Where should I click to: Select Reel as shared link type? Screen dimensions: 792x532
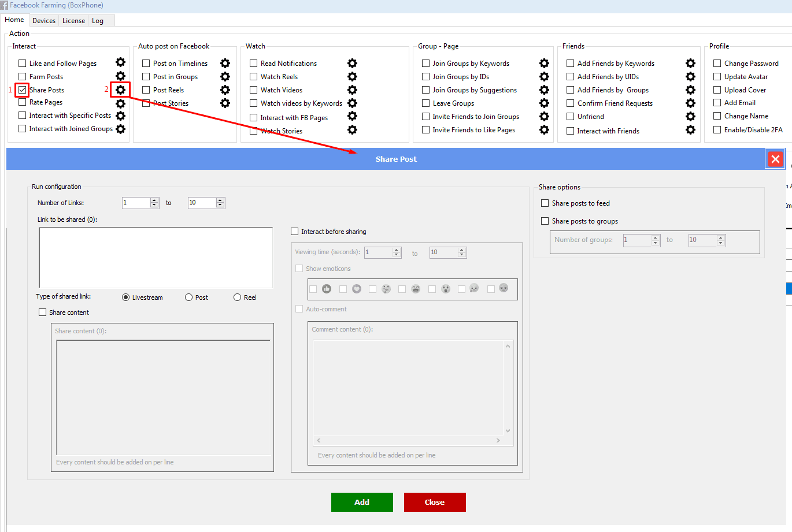pyautogui.click(x=237, y=297)
